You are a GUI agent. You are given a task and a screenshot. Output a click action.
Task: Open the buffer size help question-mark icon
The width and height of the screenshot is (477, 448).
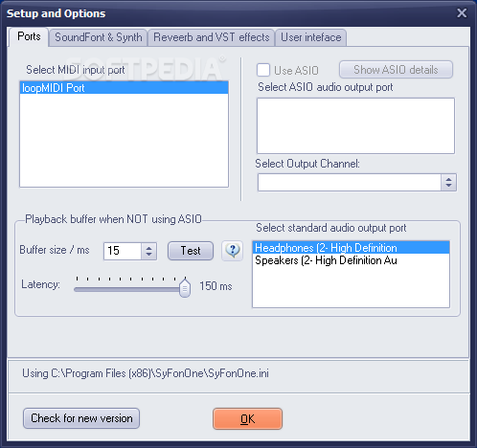click(x=233, y=251)
